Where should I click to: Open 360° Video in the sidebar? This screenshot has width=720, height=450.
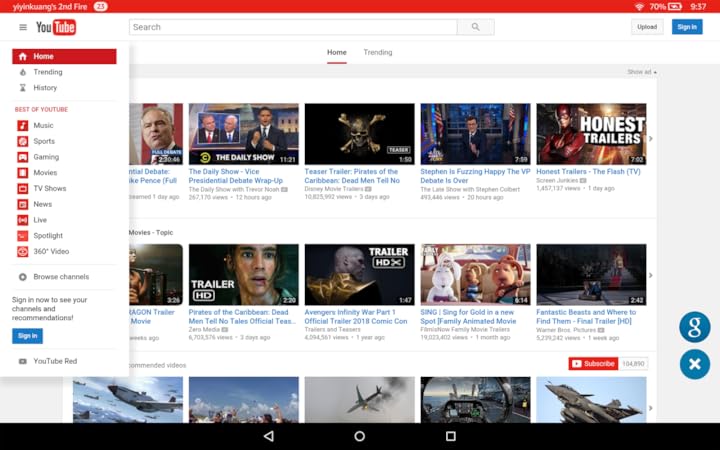[x=51, y=251]
